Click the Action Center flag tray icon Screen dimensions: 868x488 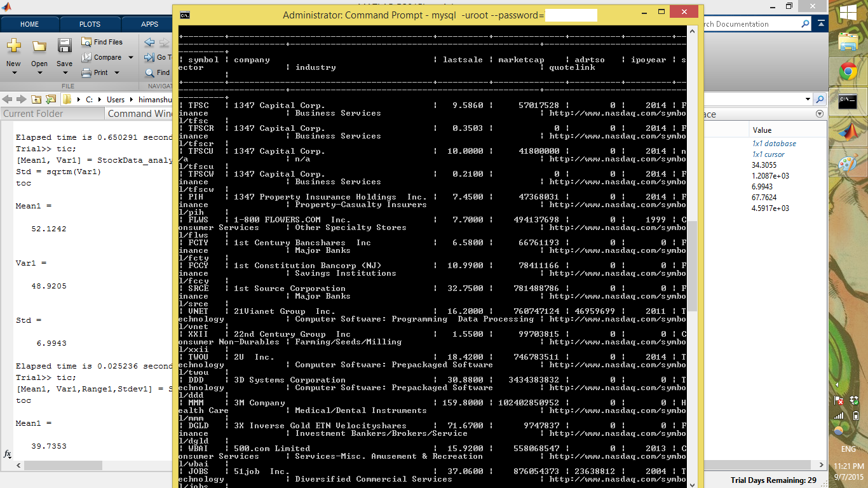pos(839,401)
